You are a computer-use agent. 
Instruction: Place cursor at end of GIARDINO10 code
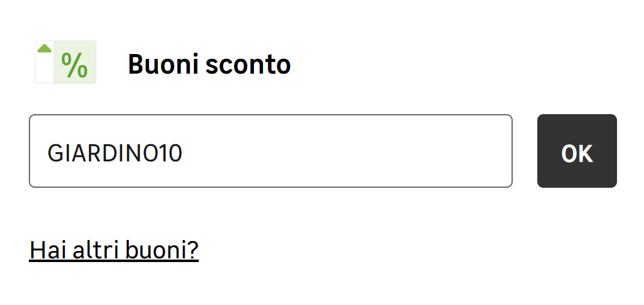coord(183,153)
